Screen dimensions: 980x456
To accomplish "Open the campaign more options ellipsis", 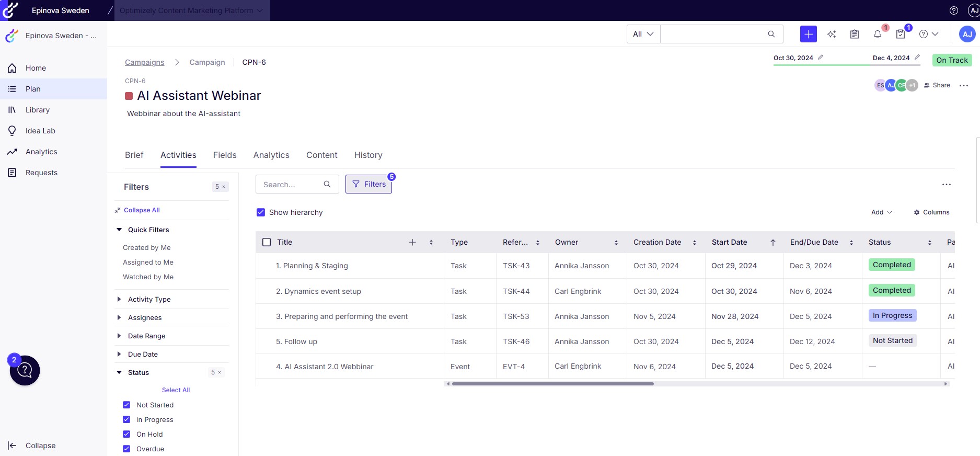I will pos(964,85).
